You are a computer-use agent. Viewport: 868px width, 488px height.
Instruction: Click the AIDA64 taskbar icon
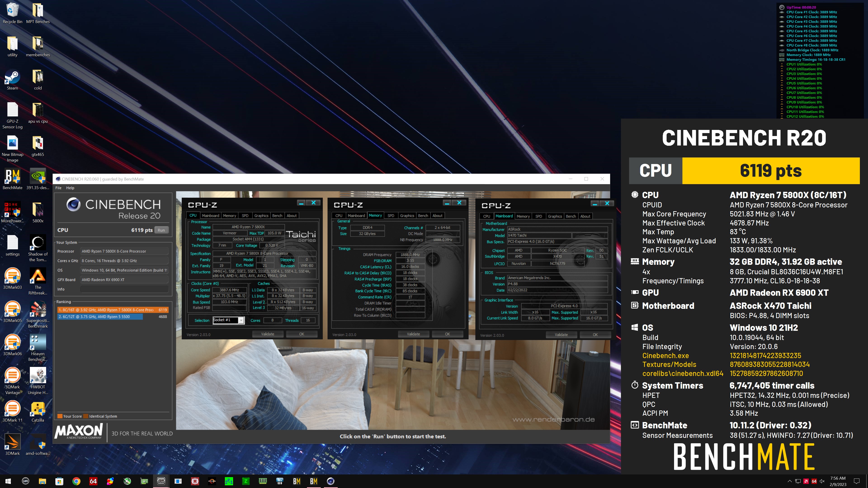coord(93,481)
